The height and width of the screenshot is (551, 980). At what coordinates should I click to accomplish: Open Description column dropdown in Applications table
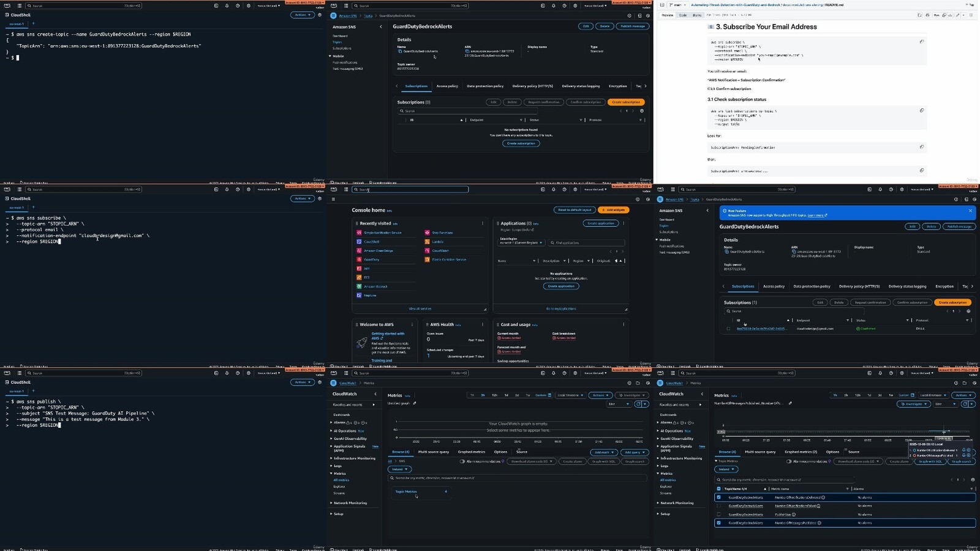pyautogui.click(x=564, y=261)
